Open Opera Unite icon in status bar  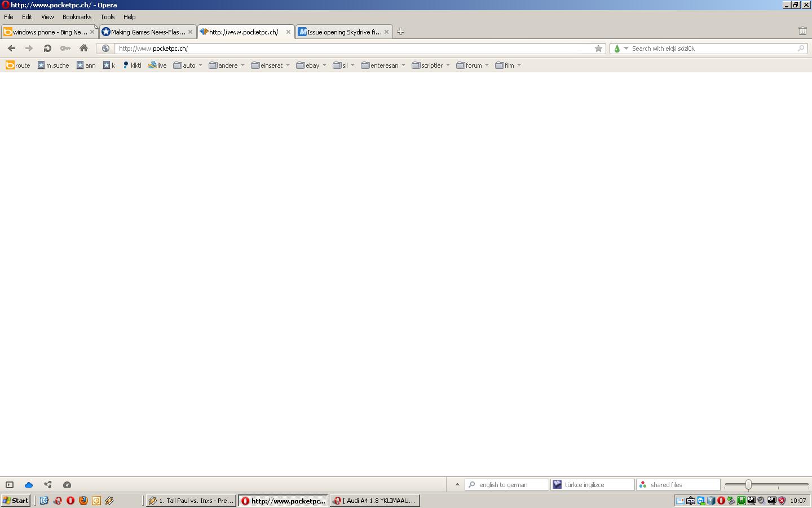pyautogui.click(x=48, y=485)
